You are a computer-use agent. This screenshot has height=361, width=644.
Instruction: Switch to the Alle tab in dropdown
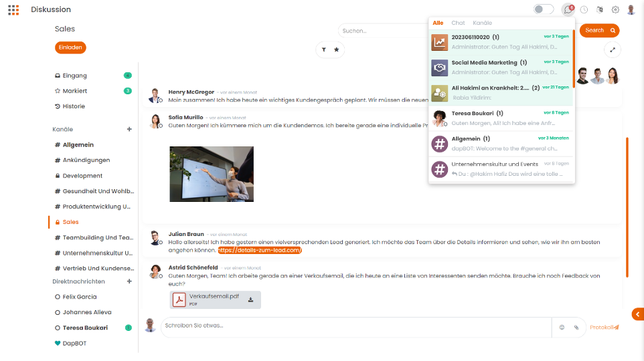(438, 23)
